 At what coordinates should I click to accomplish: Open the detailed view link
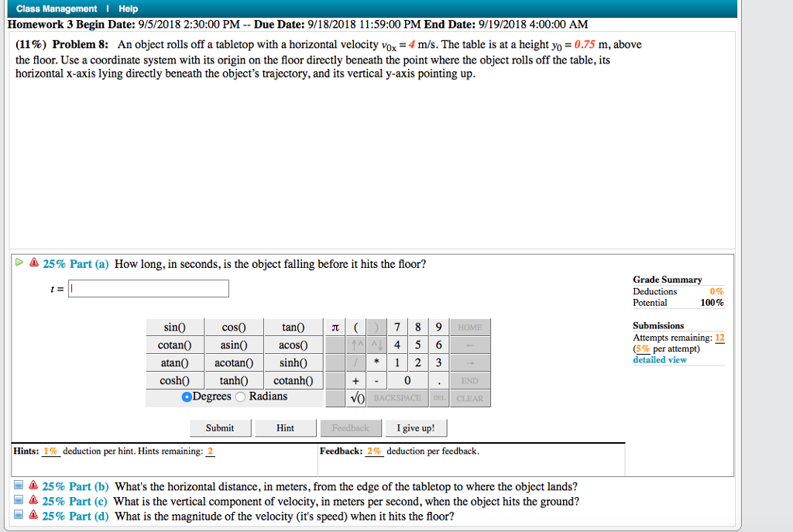(x=659, y=359)
